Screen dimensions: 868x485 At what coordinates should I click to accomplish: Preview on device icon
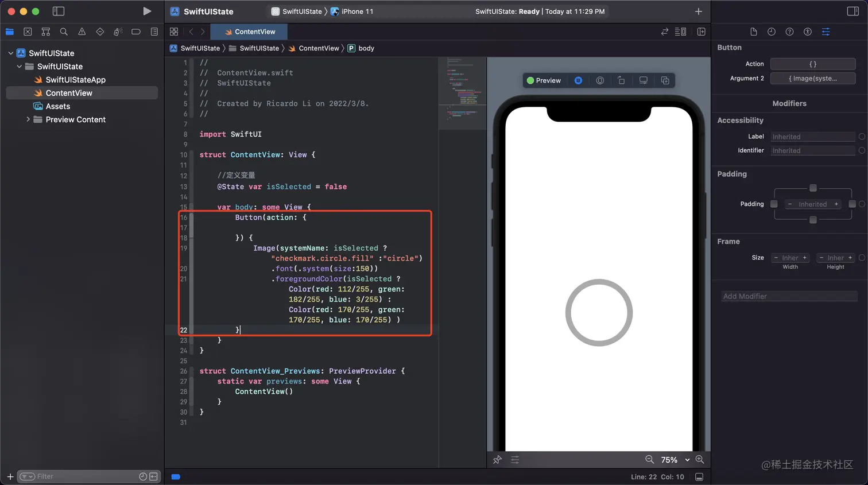[x=644, y=80]
